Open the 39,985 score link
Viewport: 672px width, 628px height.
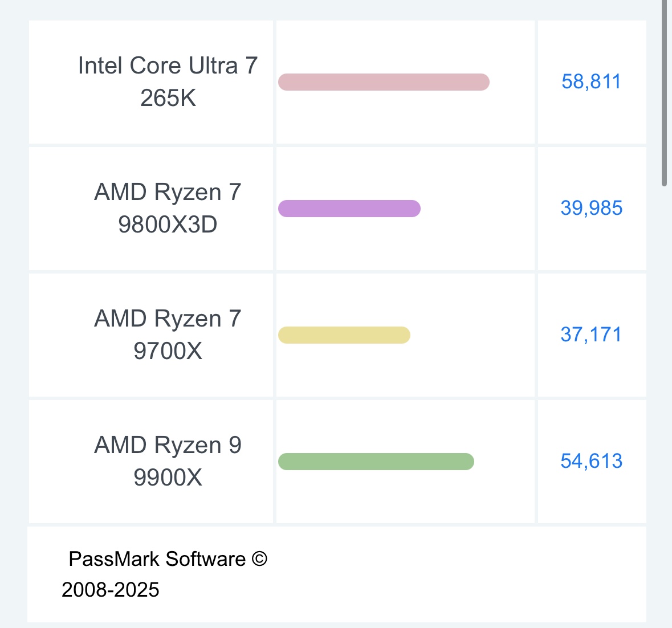592,208
